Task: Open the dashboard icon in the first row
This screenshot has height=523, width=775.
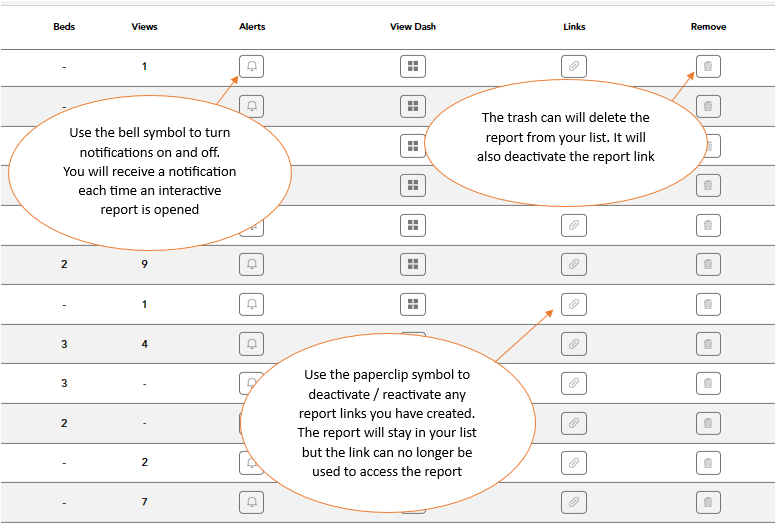Action: (x=412, y=67)
